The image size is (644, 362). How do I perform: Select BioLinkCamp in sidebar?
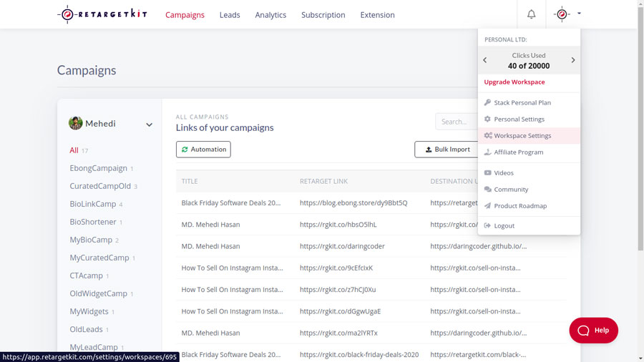tap(93, 204)
